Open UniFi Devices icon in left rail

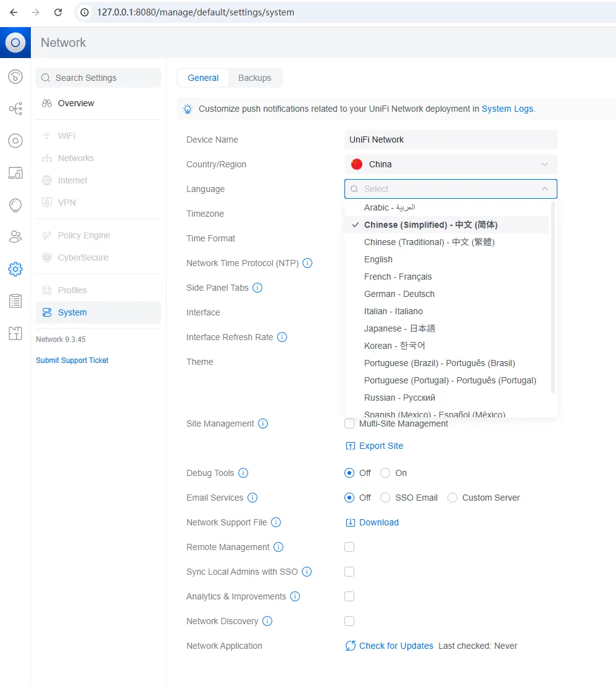(15, 141)
